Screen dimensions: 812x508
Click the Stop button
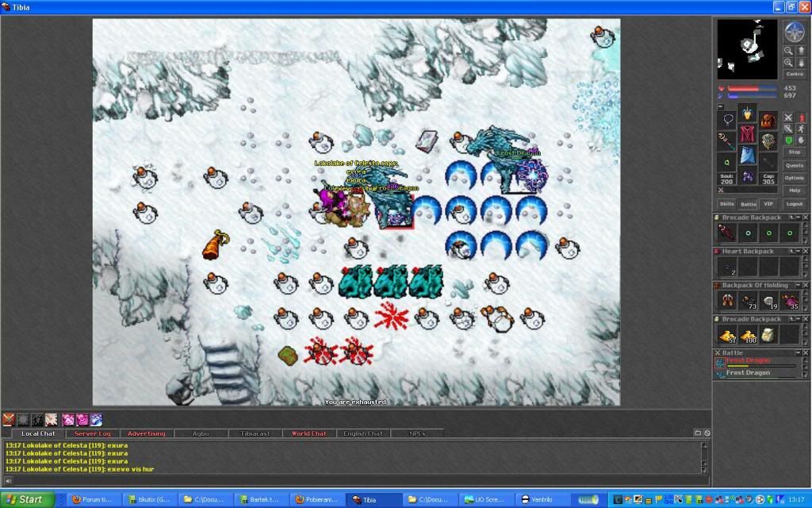click(795, 152)
